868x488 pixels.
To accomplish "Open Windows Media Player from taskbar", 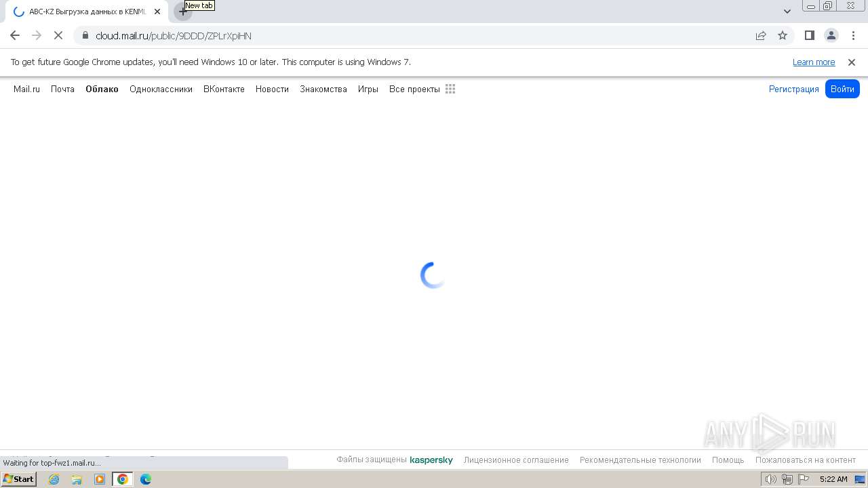I will tap(100, 479).
